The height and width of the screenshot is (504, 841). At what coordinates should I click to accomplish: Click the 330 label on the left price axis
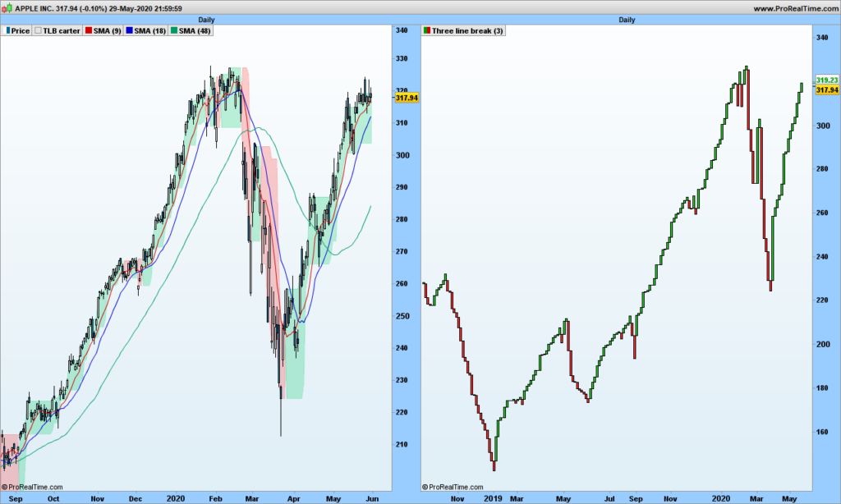tap(402, 58)
